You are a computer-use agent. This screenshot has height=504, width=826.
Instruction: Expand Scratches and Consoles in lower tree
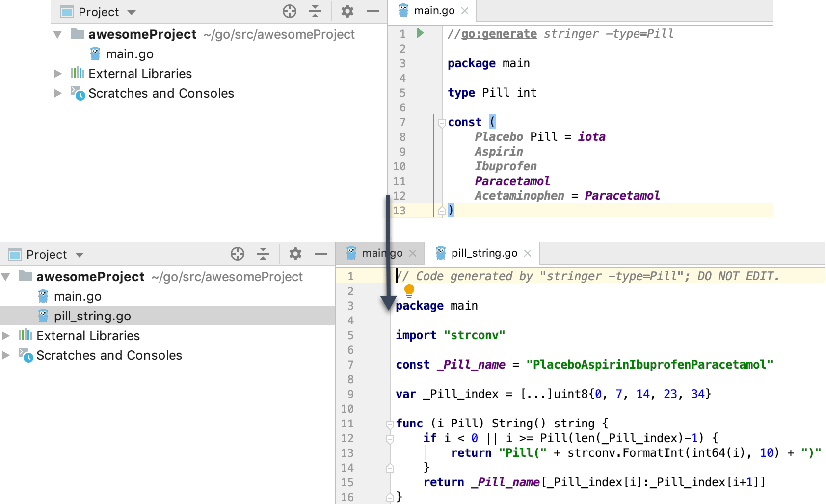(x=6, y=355)
